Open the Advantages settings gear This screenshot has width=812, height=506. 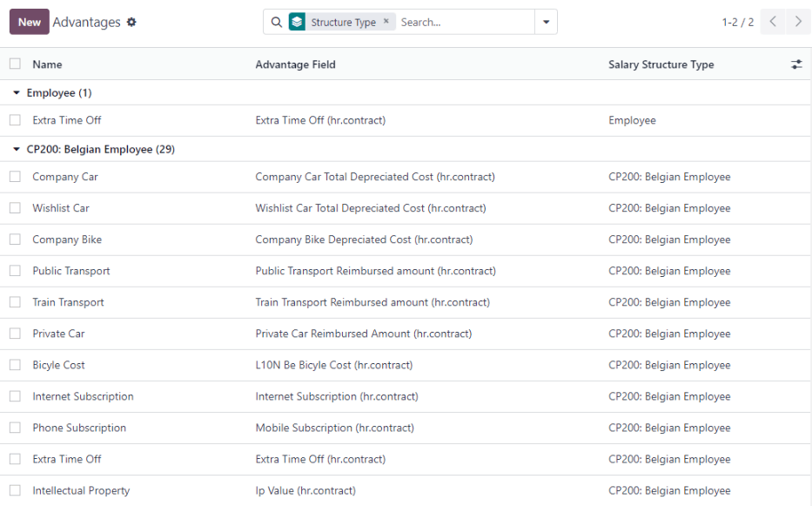point(131,23)
